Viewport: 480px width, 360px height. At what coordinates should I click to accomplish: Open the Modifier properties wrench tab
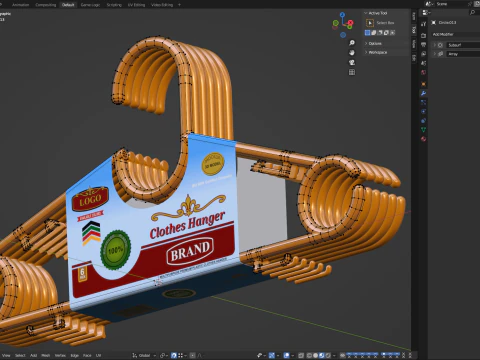point(423,93)
